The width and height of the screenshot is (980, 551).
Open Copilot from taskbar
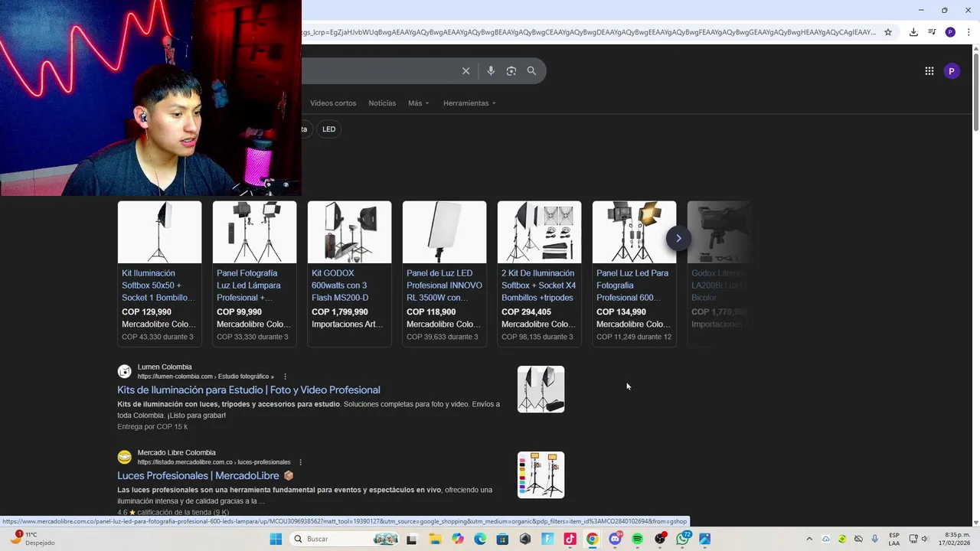coord(458,539)
